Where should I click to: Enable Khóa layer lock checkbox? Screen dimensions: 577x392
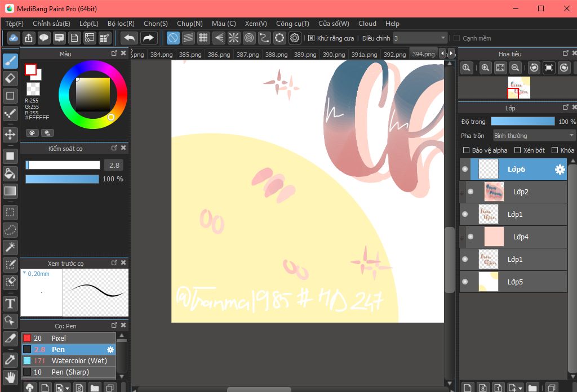(555, 150)
